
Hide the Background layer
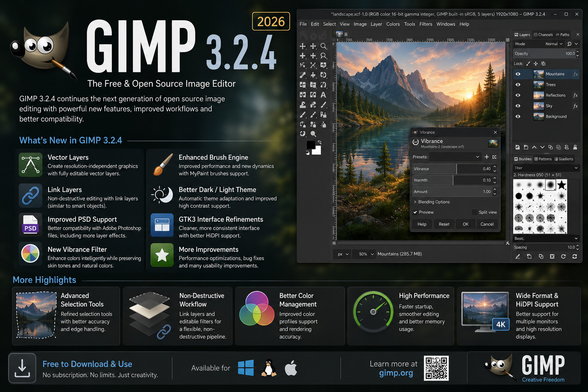[x=518, y=116]
